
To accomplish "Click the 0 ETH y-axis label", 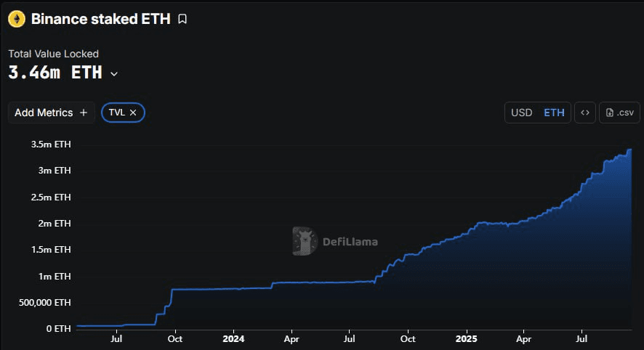I will [58, 329].
